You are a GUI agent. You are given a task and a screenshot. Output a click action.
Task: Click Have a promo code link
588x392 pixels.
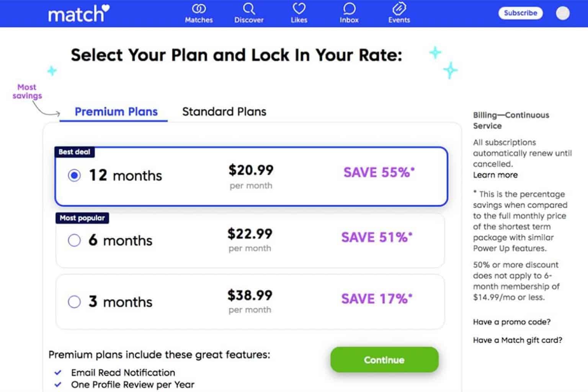pos(511,322)
